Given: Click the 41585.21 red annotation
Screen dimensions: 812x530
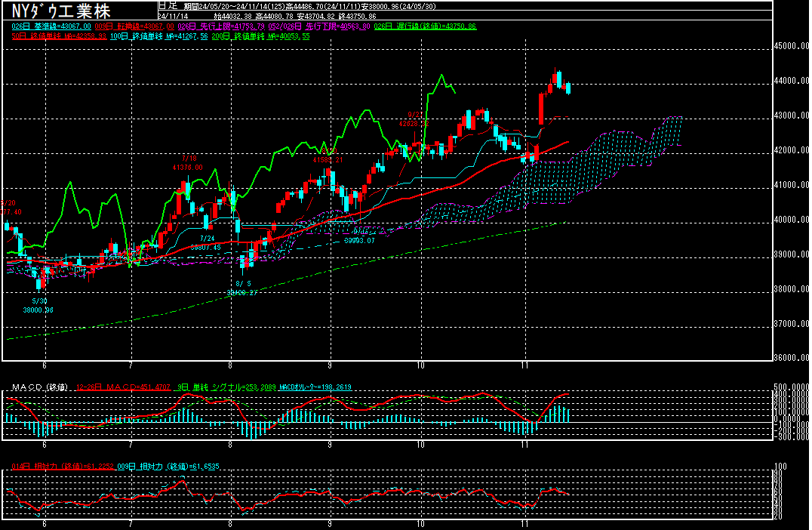Looking at the screenshot, I should click(x=328, y=160).
